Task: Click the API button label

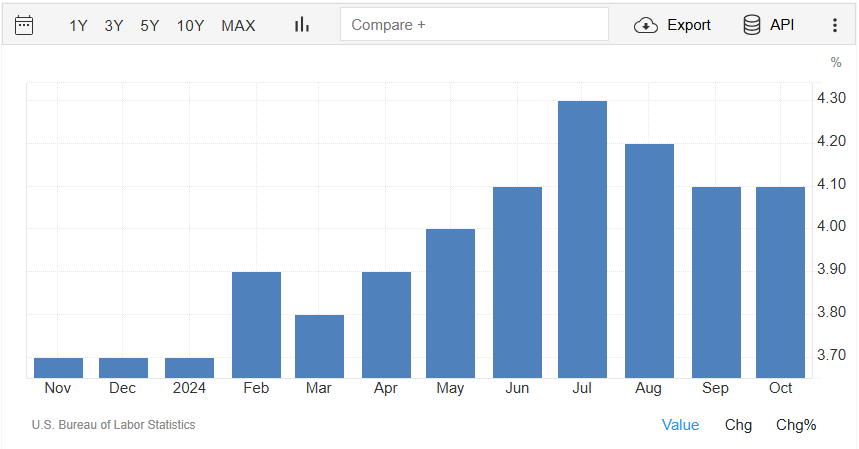Action: pos(782,25)
